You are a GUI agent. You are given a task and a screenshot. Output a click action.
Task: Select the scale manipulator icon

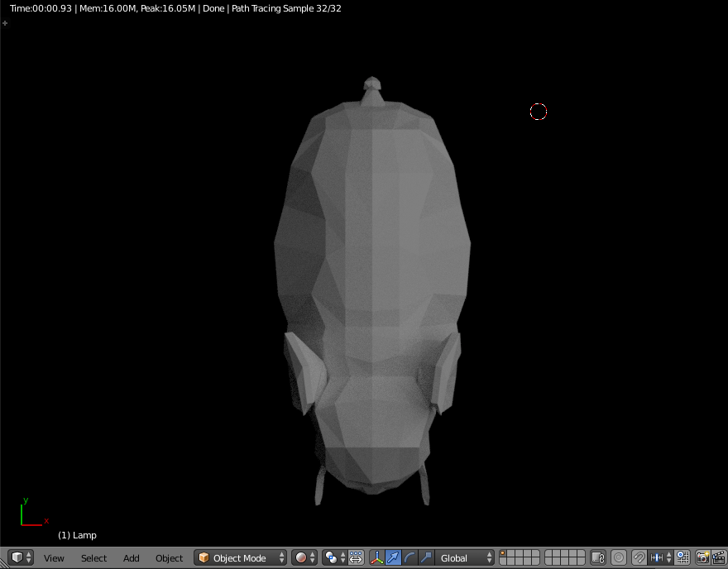coord(426,557)
